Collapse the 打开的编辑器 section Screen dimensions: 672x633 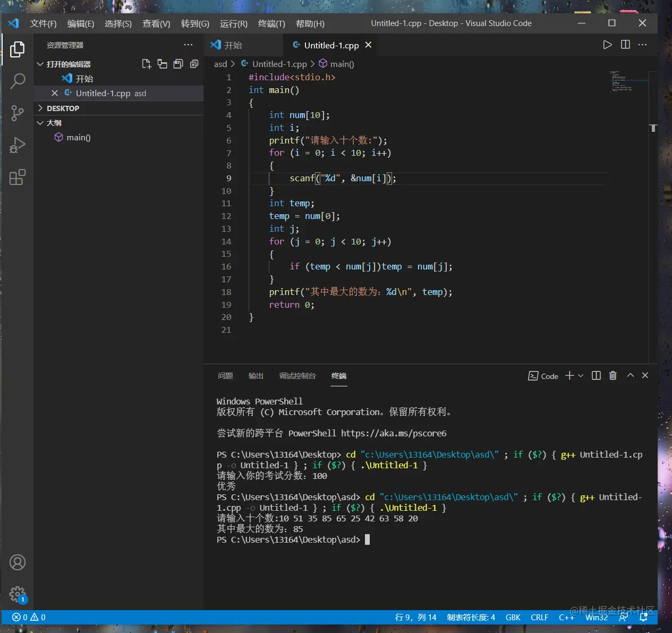[x=40, y=64]
